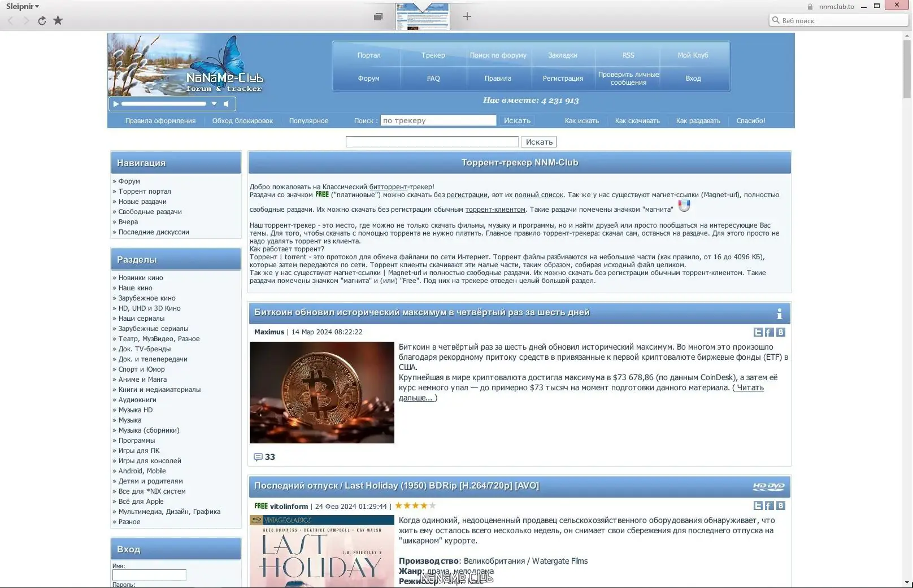
Task: Open Проверить личные сообщения
Action: point(628,79)
